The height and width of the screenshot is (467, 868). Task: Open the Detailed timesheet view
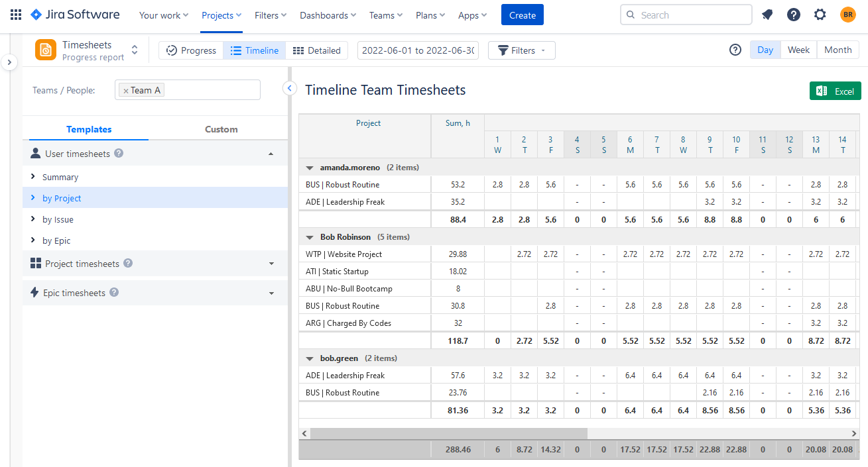[x=317, y=50]
